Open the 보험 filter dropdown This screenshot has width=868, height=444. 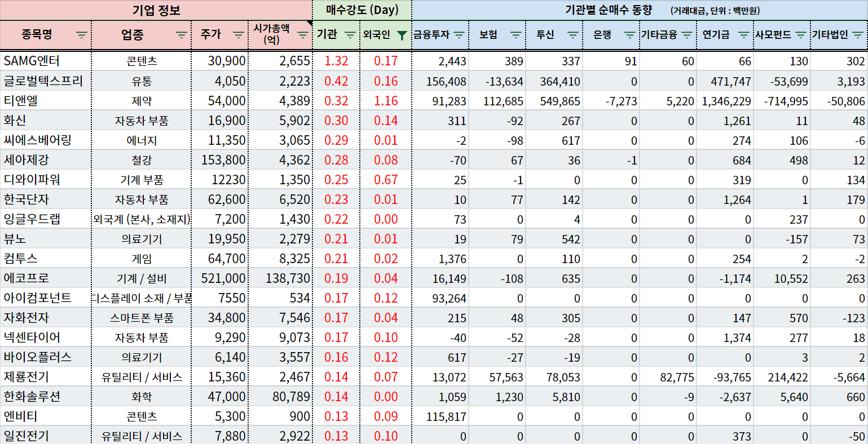click(515, 35)
